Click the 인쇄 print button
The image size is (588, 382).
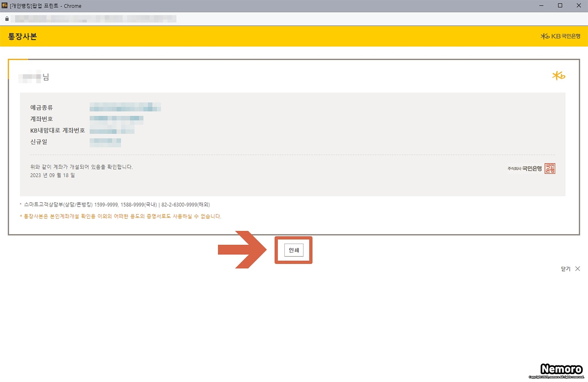293,250
